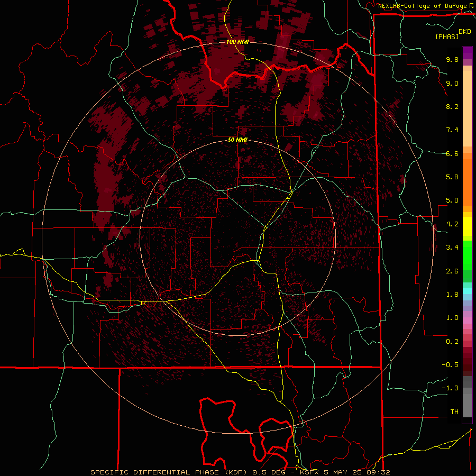Click the [PHAS] legend heading
Screen dimensions: 476x476
(447, 37)
